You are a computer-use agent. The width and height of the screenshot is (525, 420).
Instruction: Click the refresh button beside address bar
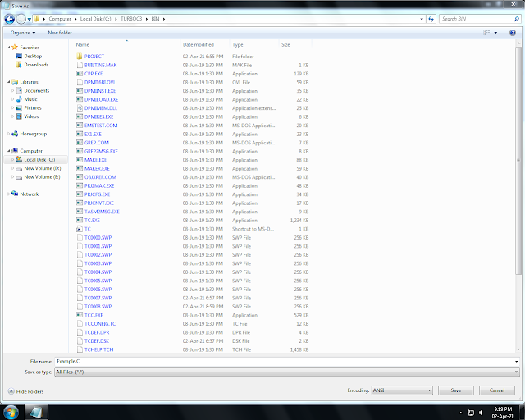point(431,19)
